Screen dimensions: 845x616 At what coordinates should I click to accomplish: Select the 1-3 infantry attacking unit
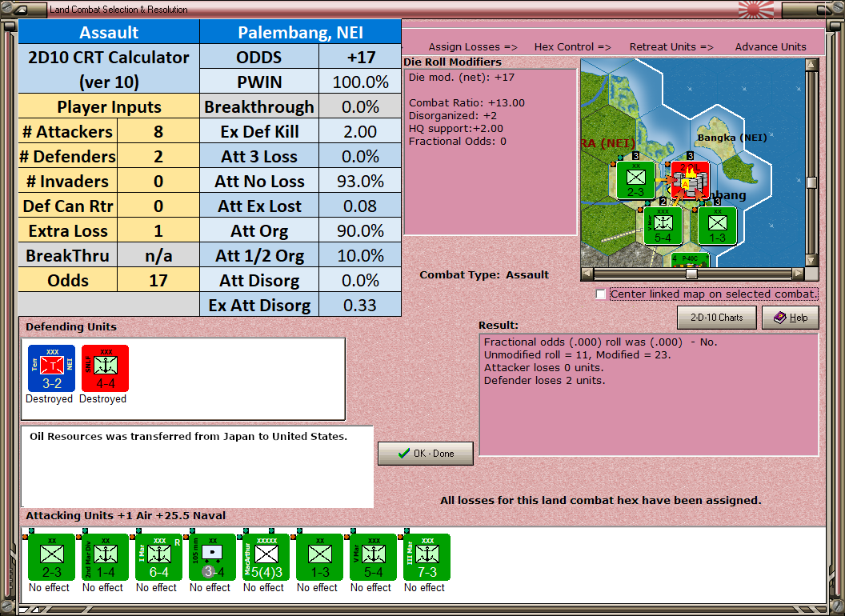(319, 558)
